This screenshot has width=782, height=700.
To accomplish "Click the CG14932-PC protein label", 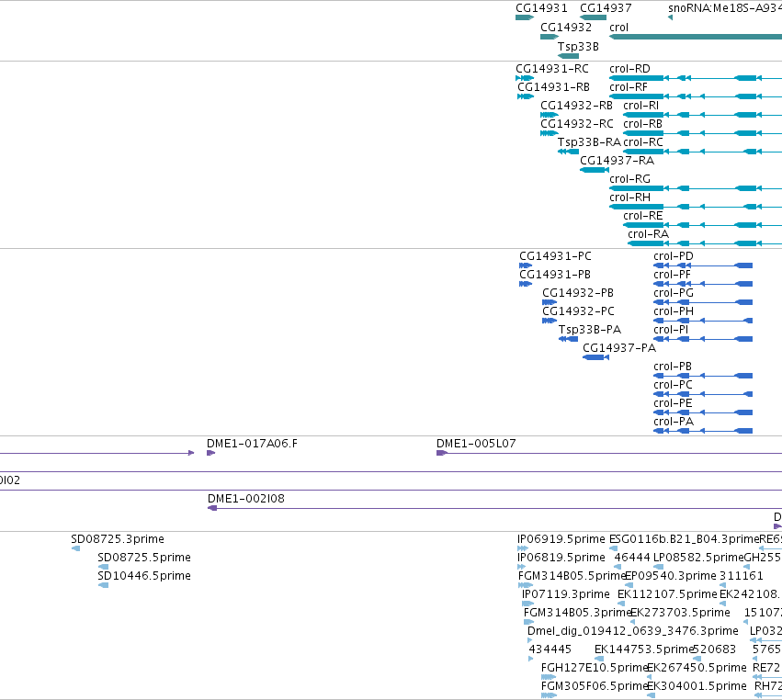I will point(579,311).
